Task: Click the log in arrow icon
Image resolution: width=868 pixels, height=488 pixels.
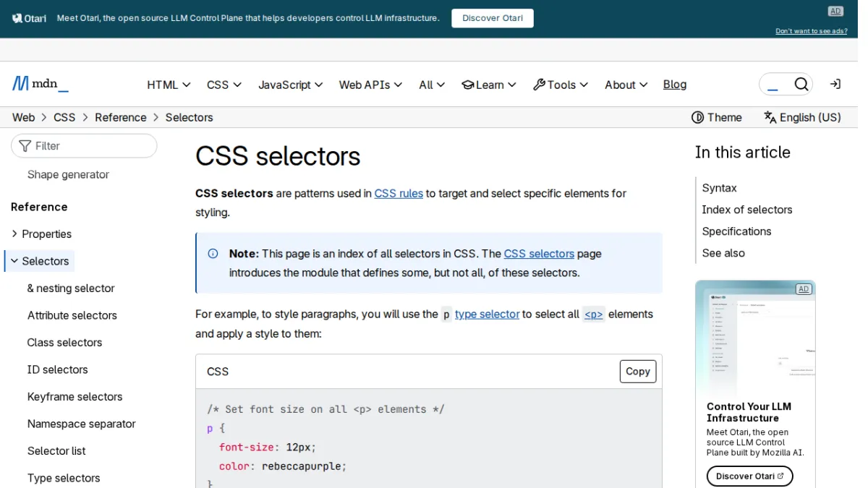Action: point(835,85)
